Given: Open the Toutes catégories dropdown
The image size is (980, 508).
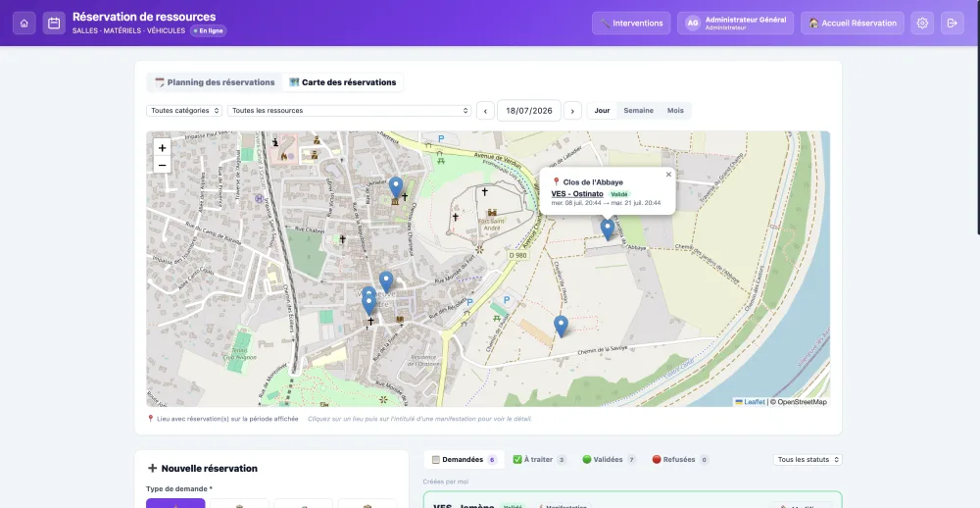Looking at the screenshot, I should click(184, 111).
